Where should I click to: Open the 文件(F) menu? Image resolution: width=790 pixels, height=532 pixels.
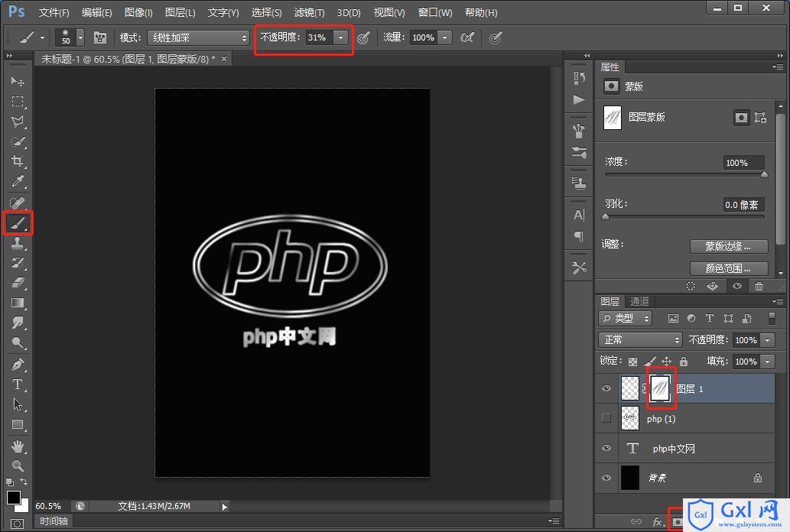pyautogui.click(x=54, y=12)
